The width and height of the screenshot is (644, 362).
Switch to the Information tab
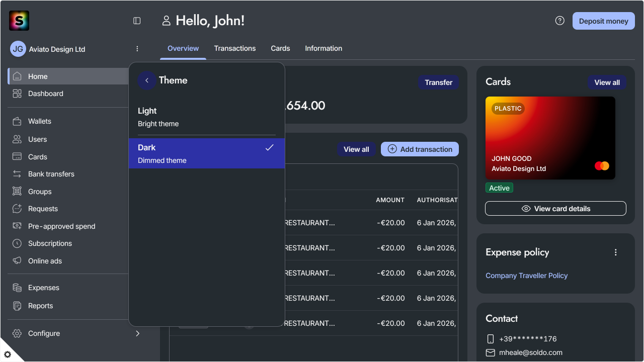pyautogui.click(x=324, y=48)
